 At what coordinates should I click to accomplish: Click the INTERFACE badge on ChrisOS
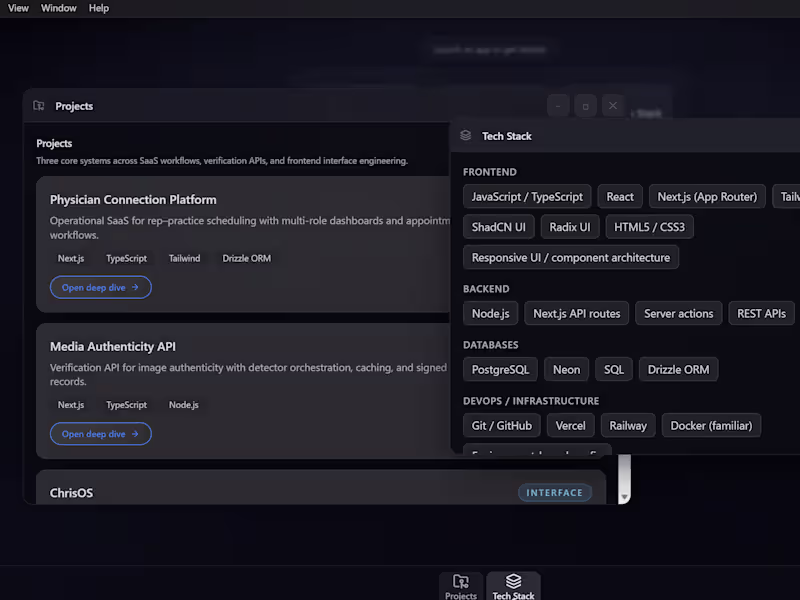pyautogui.click(x=555, y=492)
